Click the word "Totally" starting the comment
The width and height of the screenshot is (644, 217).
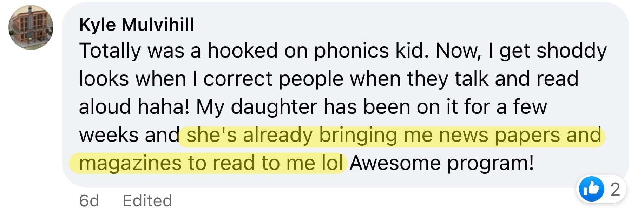point(110,51)
